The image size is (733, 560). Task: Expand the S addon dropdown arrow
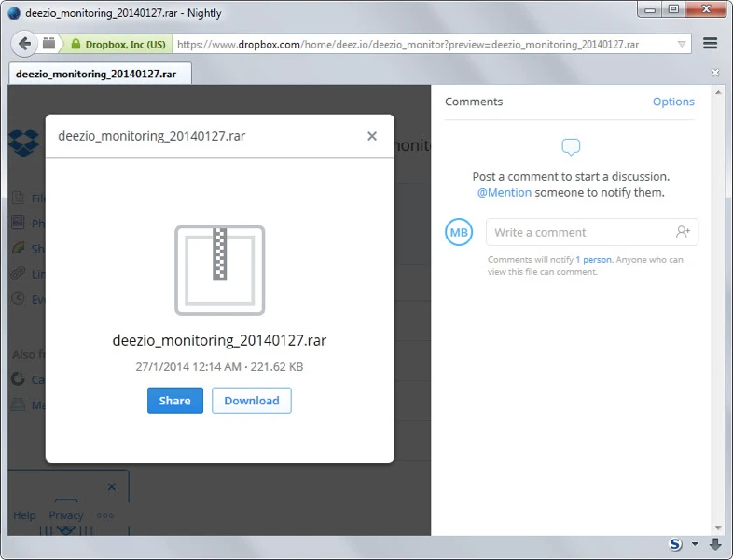(695, 544)
